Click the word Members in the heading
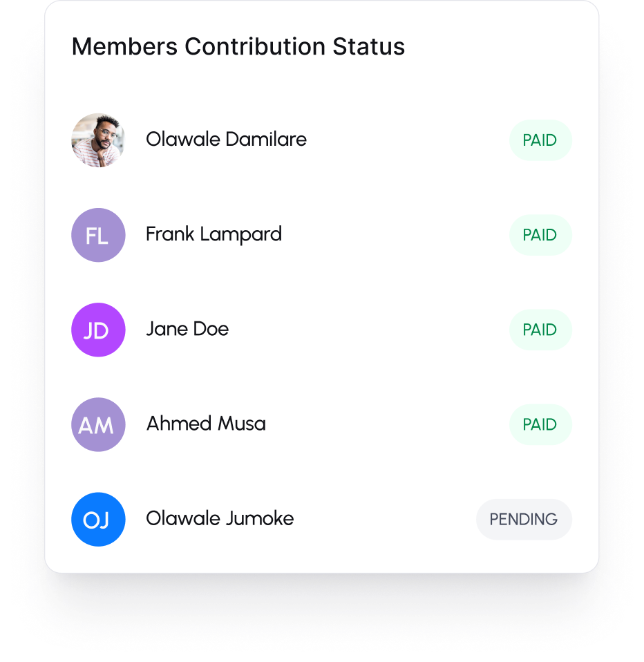This screenshot has height=662, width=644. (124, 47)
